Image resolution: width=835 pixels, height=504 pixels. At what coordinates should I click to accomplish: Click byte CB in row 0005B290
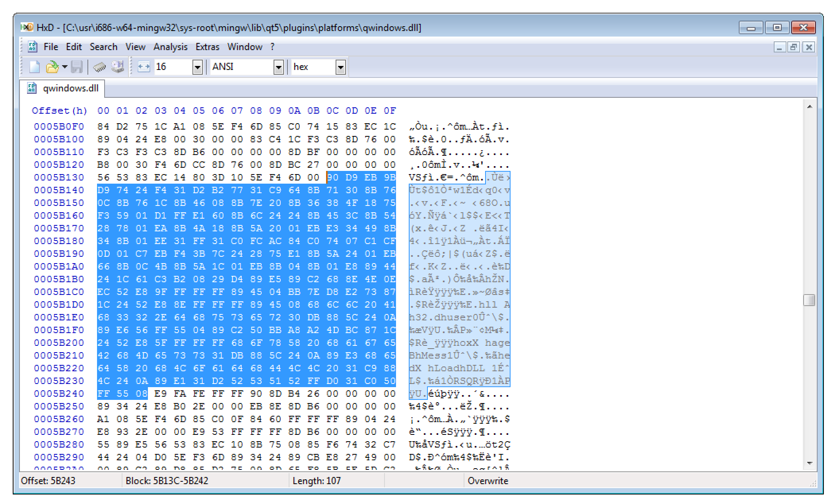(313, 457)
